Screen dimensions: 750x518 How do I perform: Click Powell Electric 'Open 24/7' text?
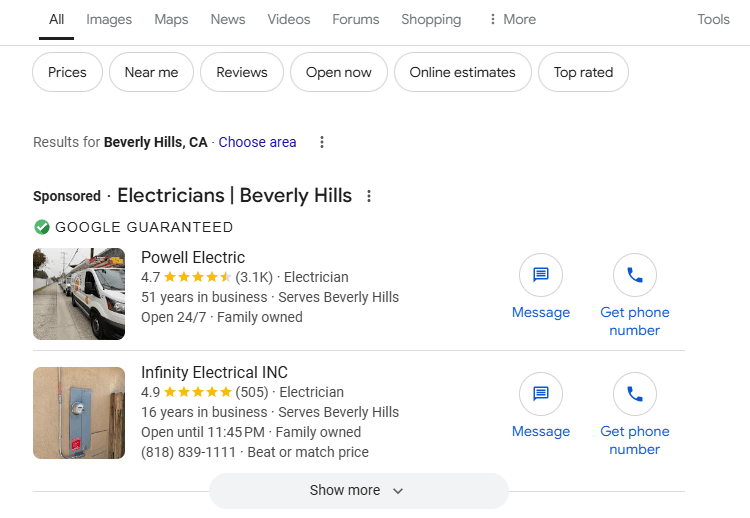(174, 317)
